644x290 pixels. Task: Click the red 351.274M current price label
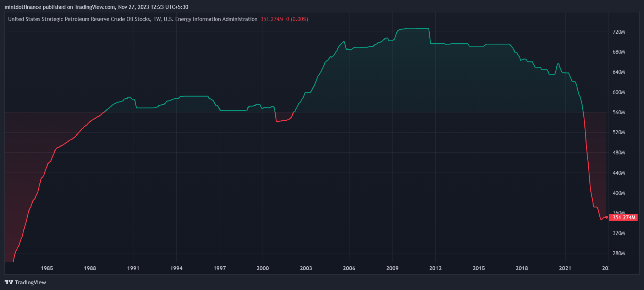click(x=623, y=218)
